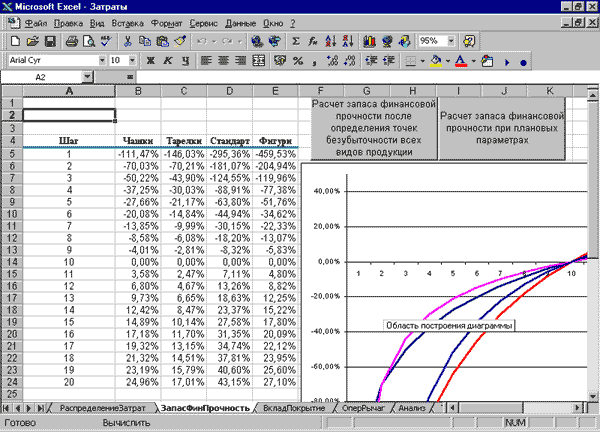Image resolution: width=600 pixels, height=432 pixels.
Task: Cut selection with scissors icon
Action: tap(127, 41)
